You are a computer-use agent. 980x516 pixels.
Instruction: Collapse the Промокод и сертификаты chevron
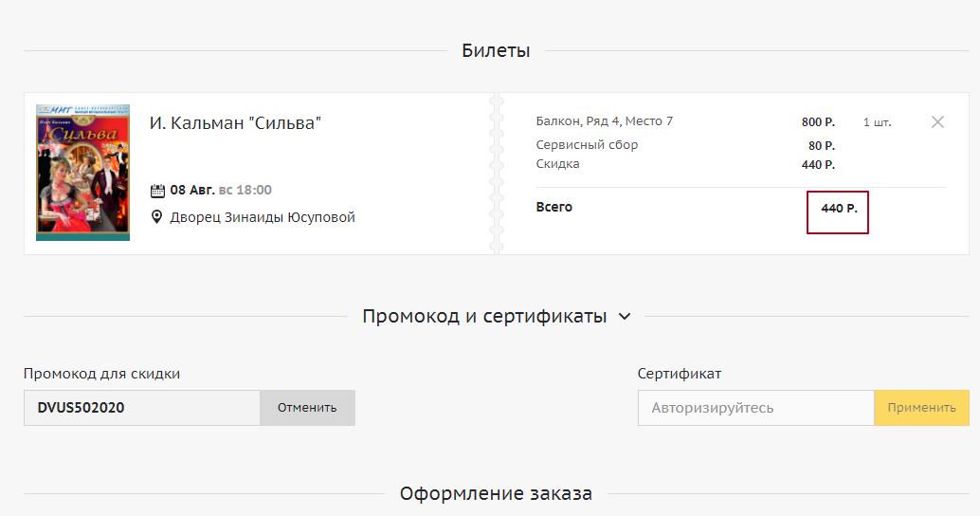click(x=624, y=317)
